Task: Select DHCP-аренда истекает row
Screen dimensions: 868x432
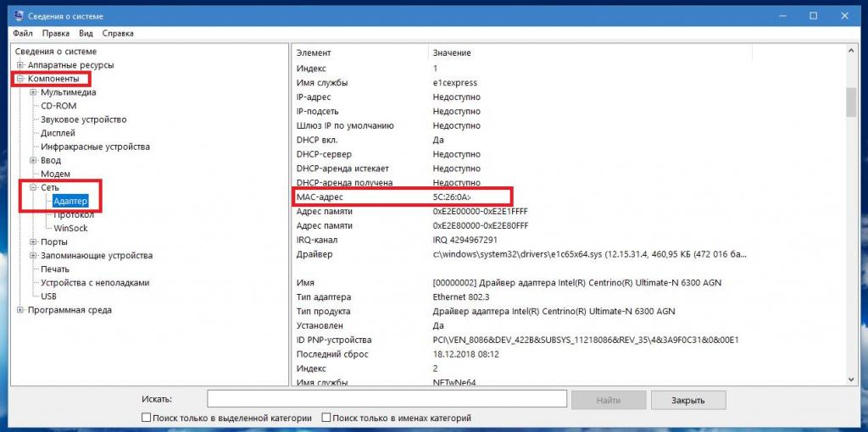Action: click(x=520, y=169)
